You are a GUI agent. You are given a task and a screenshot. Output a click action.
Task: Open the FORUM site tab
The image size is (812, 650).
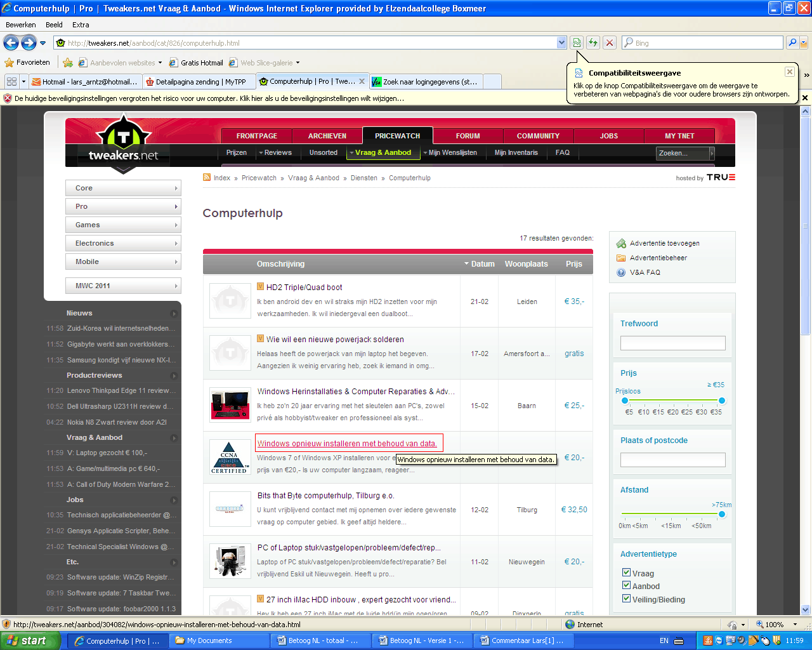pos(468,136)
